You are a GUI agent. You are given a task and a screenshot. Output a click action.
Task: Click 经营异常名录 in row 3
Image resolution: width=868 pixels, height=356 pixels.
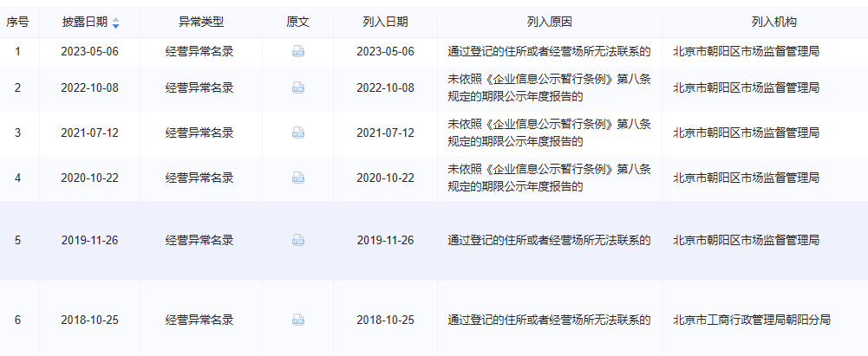pos(199,133)
